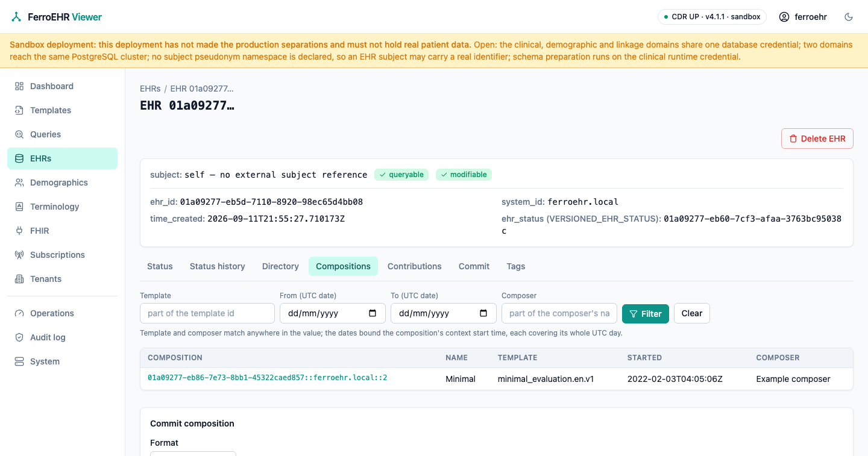Focus the Composer filter input
The width and height of the screenshot is (868, 456).
pos(559,313)
